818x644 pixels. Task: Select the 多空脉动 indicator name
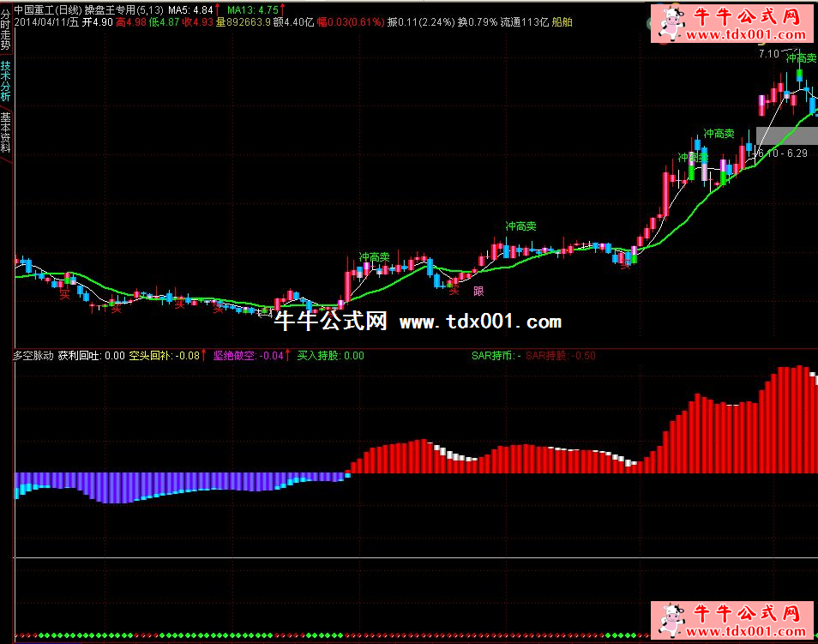click(33, 355)
